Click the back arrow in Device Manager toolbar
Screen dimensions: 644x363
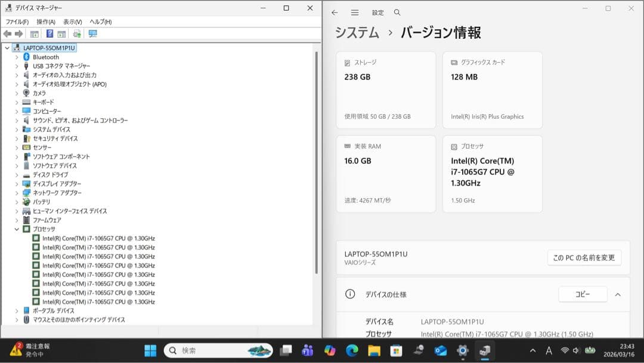tap(8, 34)
